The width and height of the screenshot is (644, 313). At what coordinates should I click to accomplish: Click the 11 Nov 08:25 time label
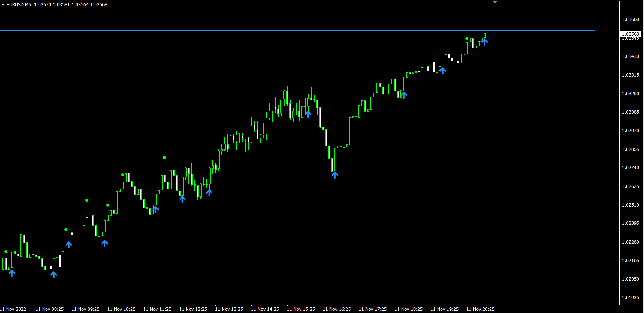point(50,309)
